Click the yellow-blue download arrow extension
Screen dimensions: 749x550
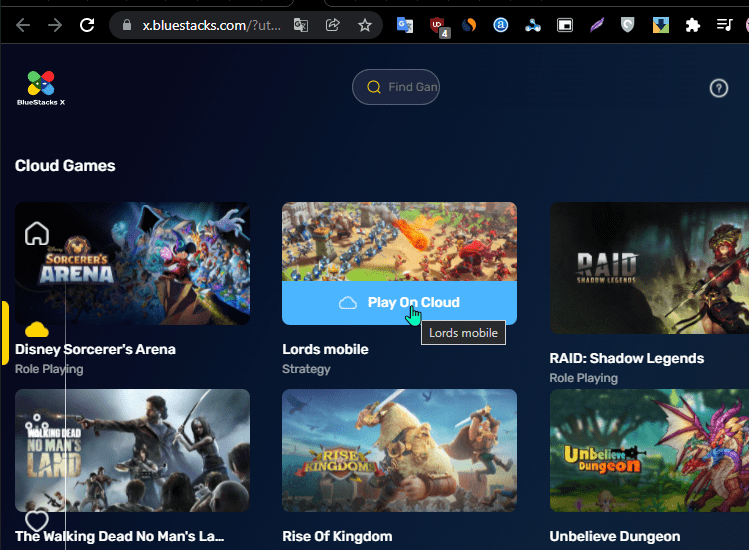[661, 25]
